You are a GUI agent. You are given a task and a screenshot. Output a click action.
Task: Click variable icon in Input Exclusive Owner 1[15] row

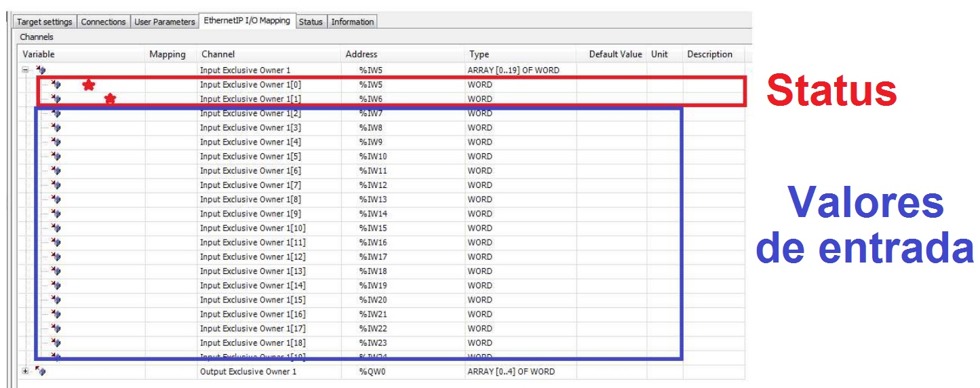pyautogui.click(x=56, y=300)
